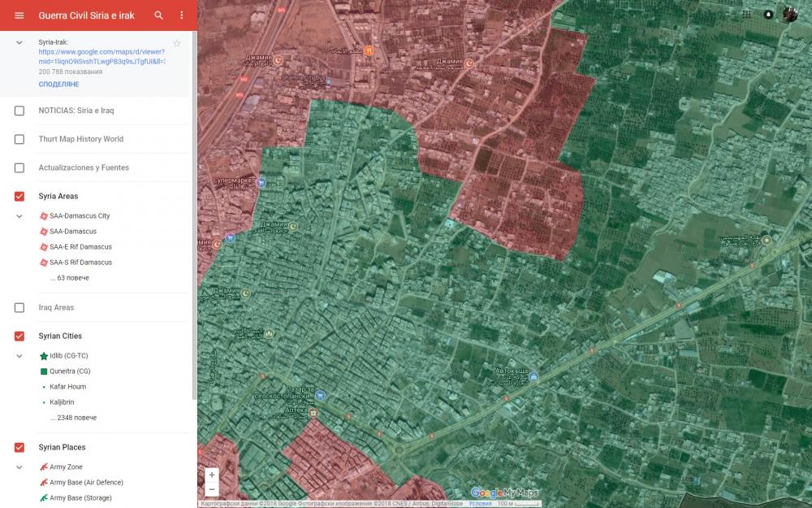Select SAA-Damascus City in the layer list

pyautogui.click(x=80, y=216)
